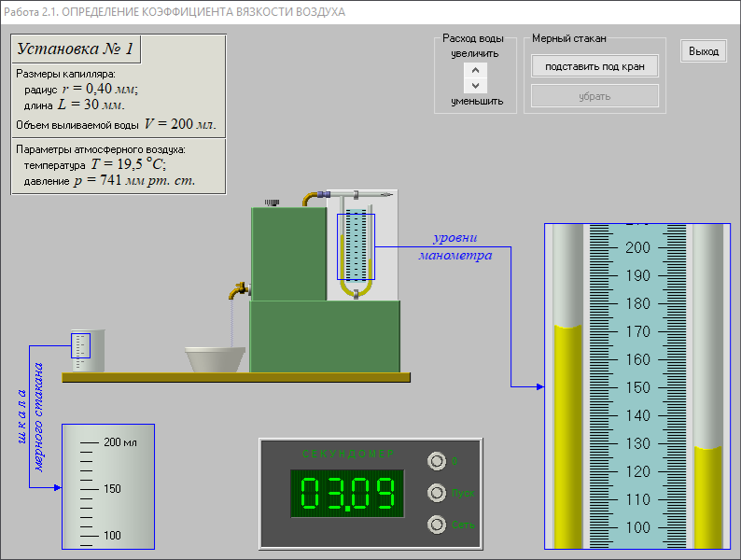Click the small measuring beaker on table
Viewport: 741px width, 560px height.
click(x=86, y=351)
